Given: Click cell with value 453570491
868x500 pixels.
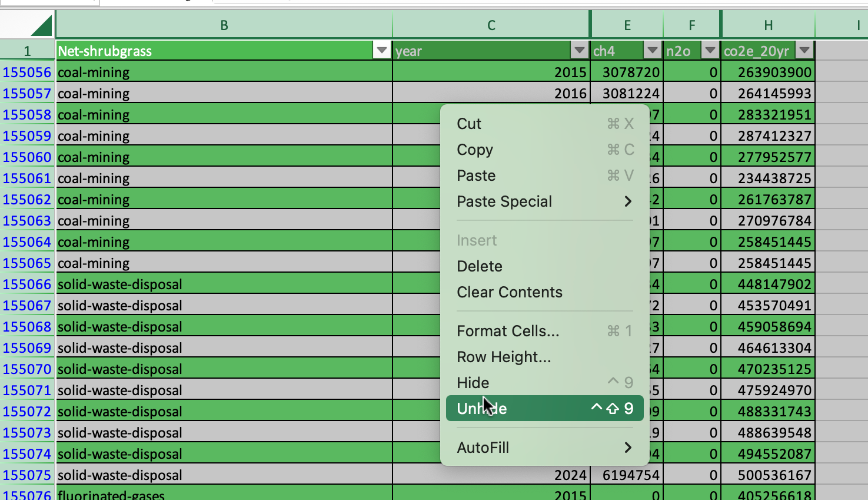Looking at the screenshot, I should 768,306.
